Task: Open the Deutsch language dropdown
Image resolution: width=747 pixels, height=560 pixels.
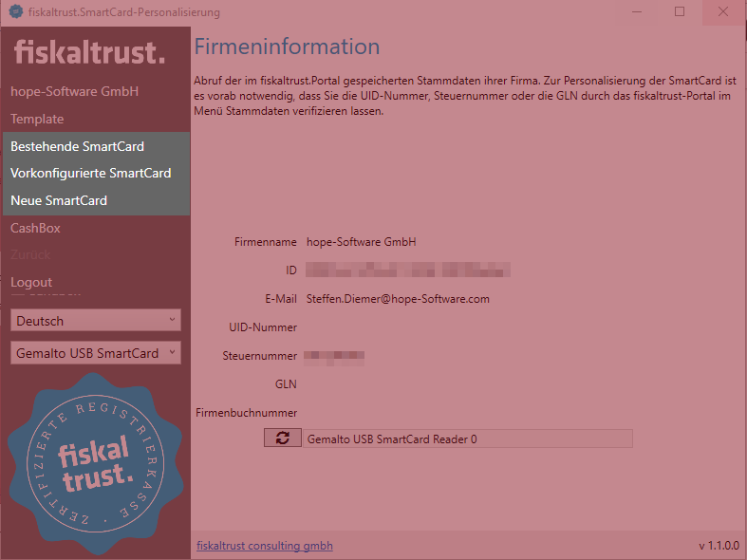Action: coord(96,320)
